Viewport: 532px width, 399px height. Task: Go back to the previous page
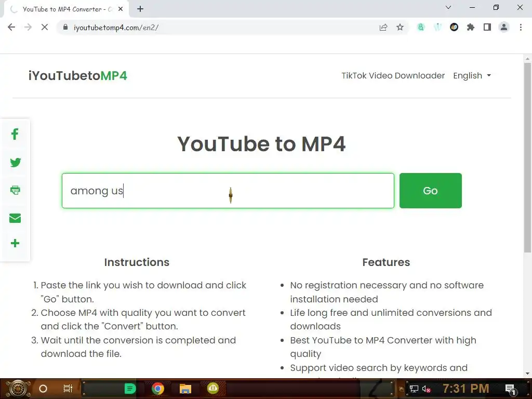tap(11, 27)
